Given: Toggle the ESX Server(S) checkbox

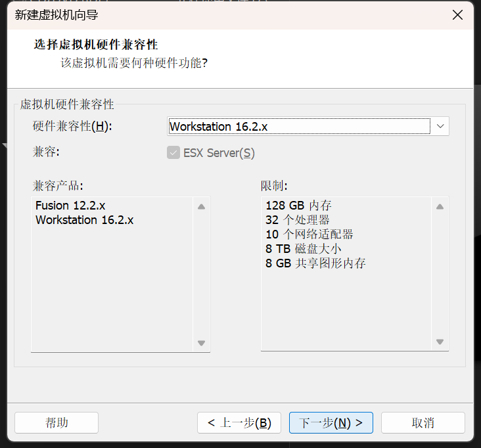Looking at the screenshot, I should tap(173, 152).
